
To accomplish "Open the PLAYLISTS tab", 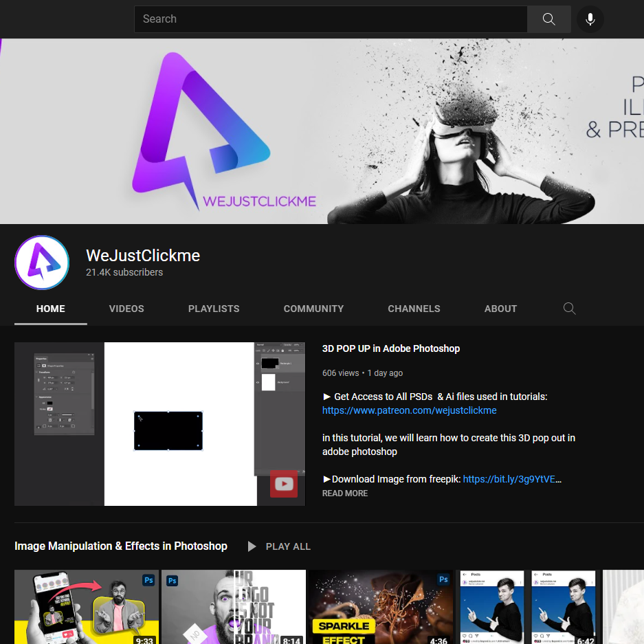I will point(214,309).
